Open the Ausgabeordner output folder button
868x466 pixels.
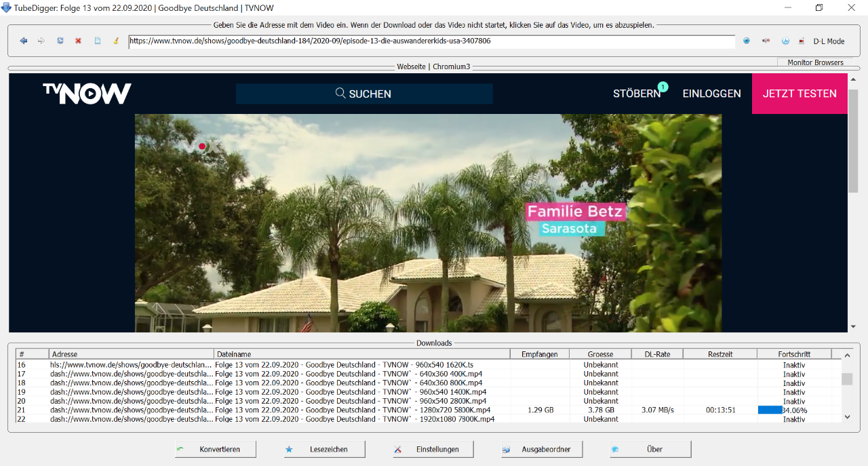[542, 449]
